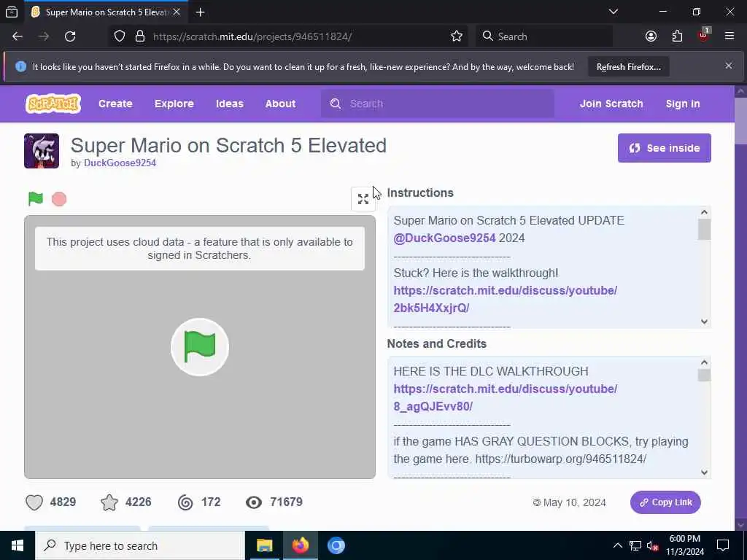Reload the page with Firefox refresh icon
Image resolution: width=747 pixels, height=560 pixels.
click(x=70, y=36)
